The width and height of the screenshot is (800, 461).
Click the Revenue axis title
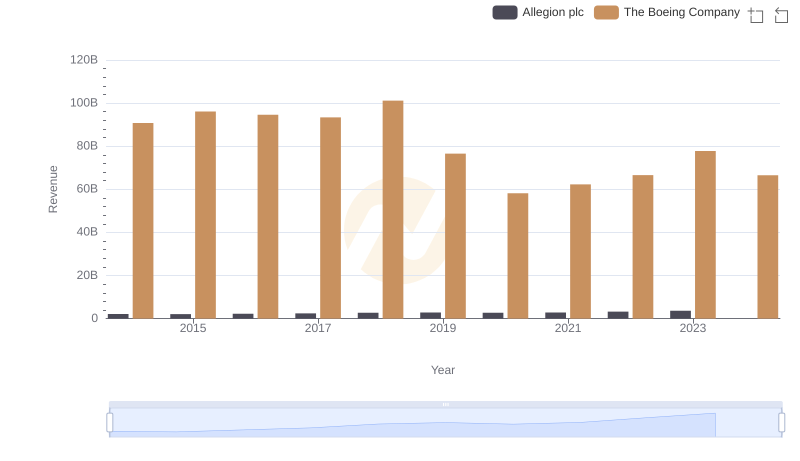(53, 189)
